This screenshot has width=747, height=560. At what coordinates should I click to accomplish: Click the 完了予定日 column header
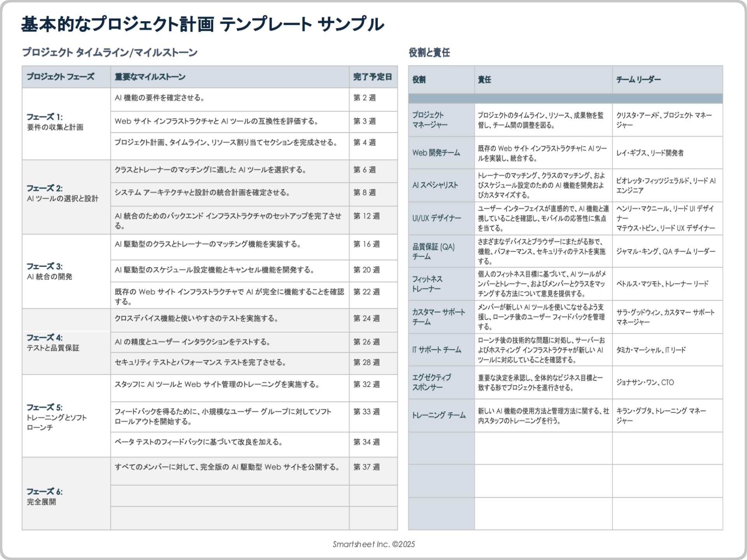(373, 77)
